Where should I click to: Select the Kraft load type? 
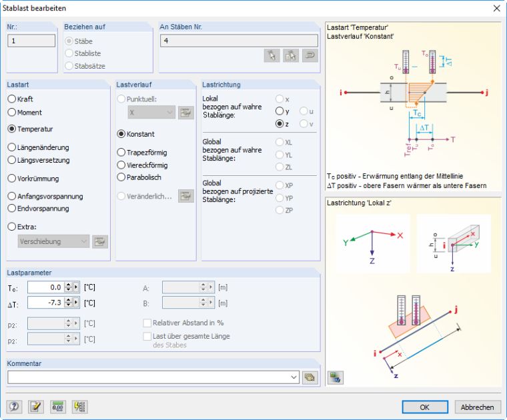coord(21,99)
